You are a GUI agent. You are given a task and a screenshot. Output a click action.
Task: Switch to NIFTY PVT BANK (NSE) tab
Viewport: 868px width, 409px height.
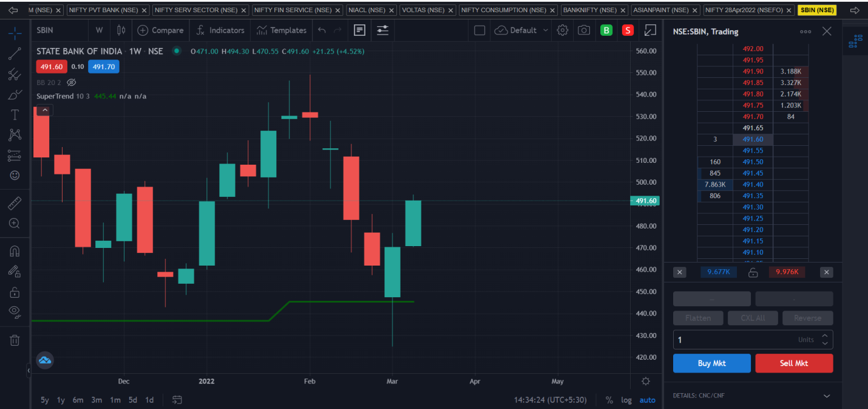click(108, 10)
